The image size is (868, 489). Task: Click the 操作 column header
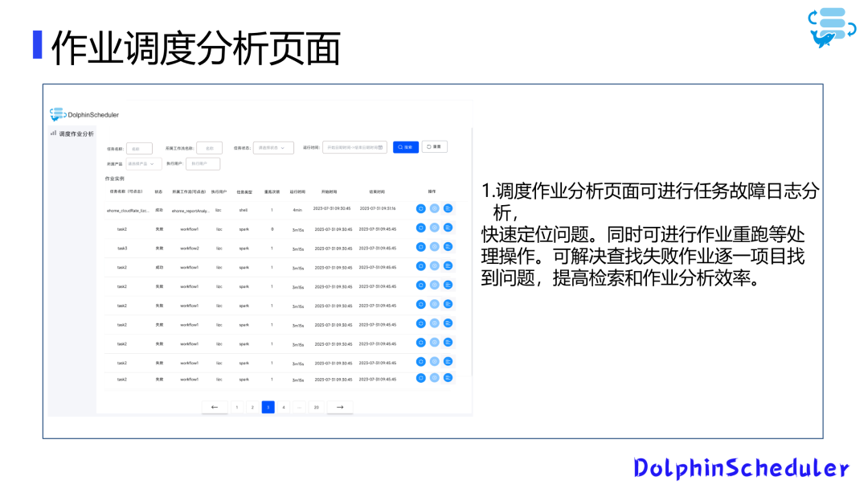[x=432, y=191]
